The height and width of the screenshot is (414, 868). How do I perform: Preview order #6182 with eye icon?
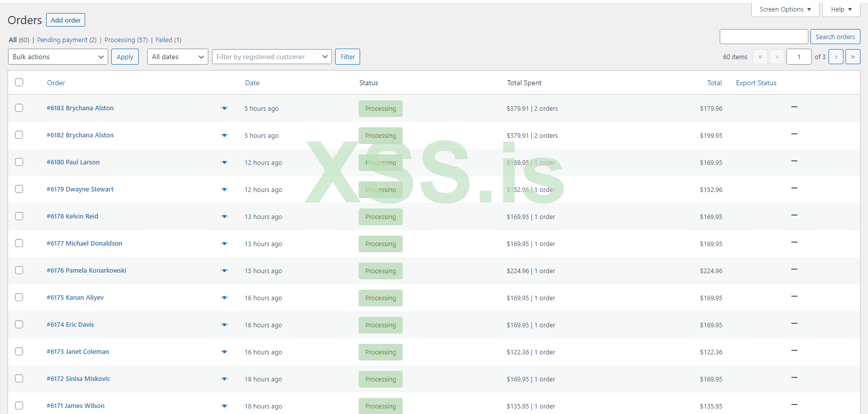point(224,135)
